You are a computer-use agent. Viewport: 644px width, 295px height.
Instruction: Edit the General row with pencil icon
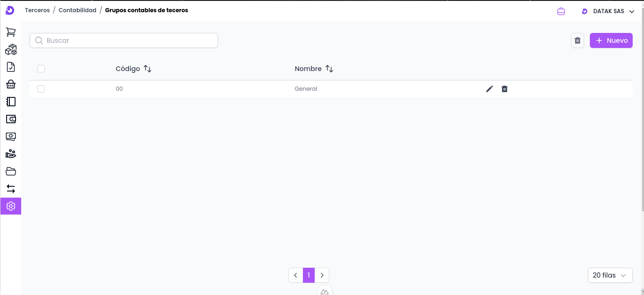tap(489, 89)
